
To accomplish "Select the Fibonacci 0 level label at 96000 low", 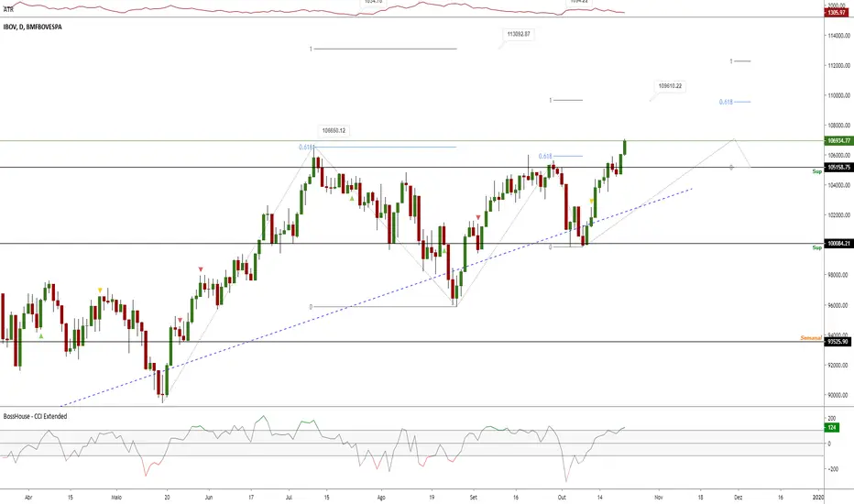I will (311, 307).
